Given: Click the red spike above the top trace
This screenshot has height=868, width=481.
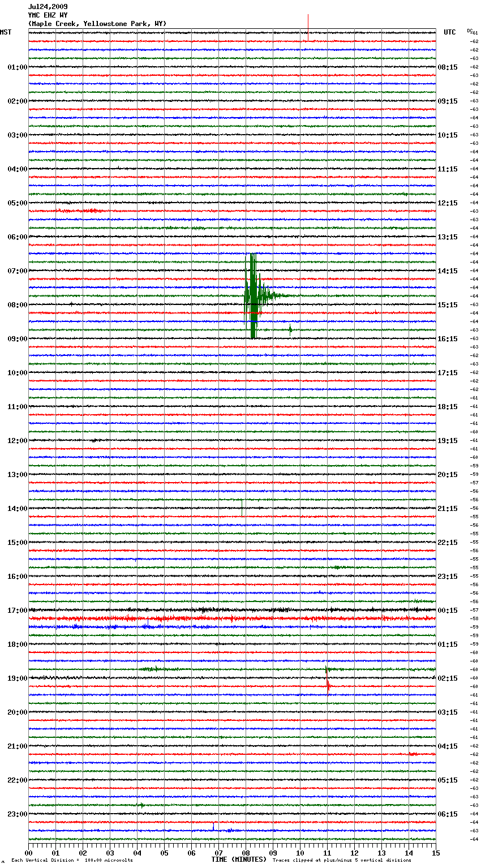Looking at the screenshot, I should coord(308,27).
